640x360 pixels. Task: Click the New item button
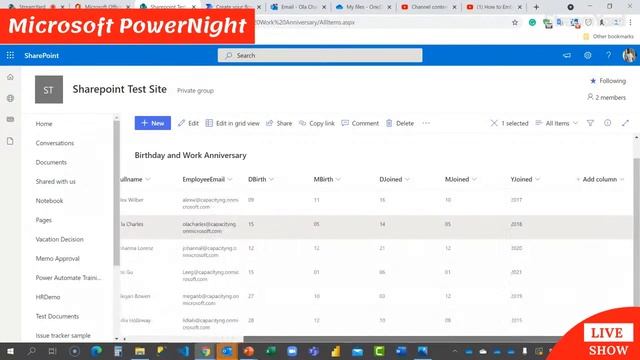pos(153,123)
